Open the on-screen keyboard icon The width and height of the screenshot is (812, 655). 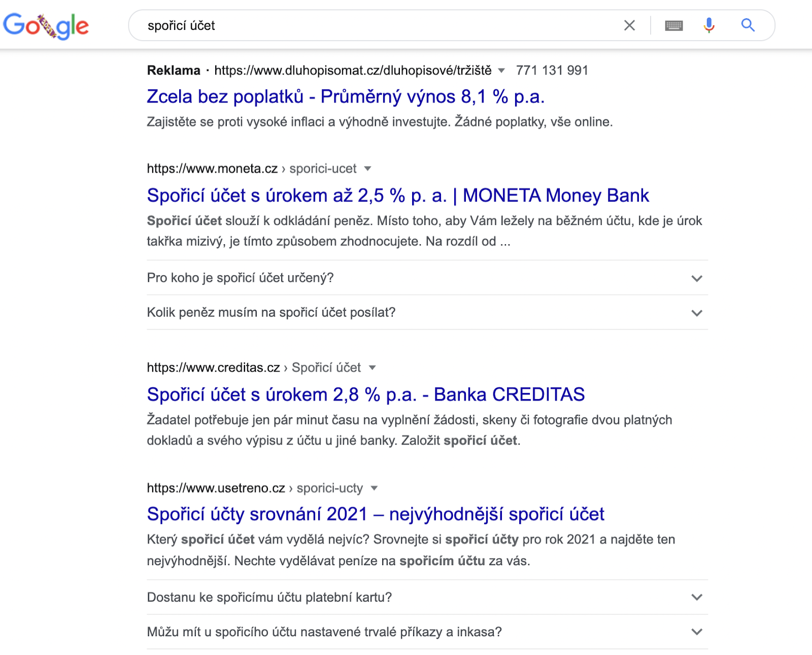click(x=674, y=25)
